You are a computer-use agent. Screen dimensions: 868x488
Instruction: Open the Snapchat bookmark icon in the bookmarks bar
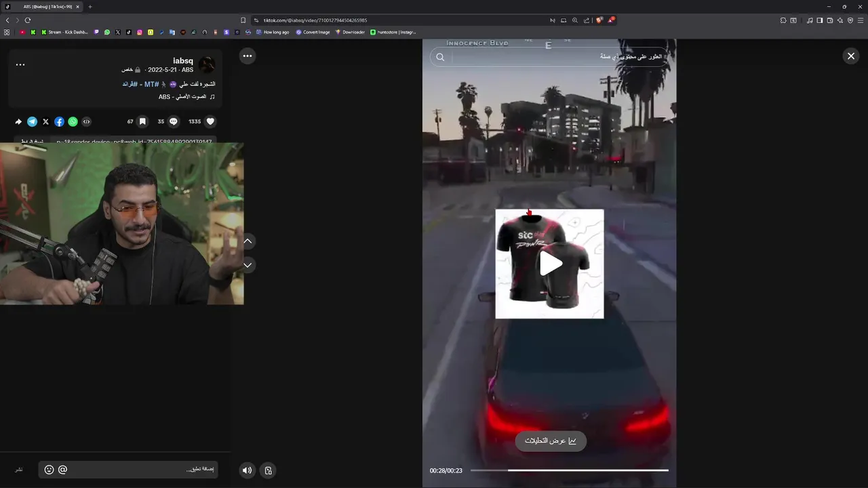coord(151,32)
